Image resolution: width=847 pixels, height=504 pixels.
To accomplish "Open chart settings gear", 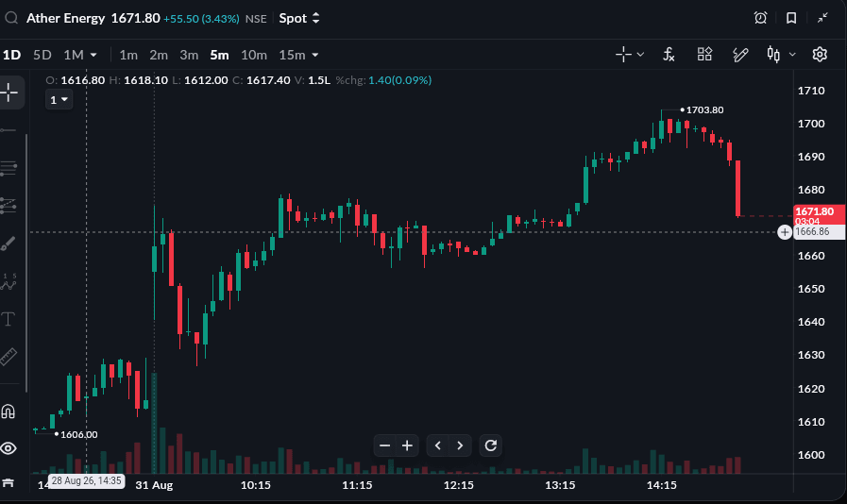I will coord(820,55).
